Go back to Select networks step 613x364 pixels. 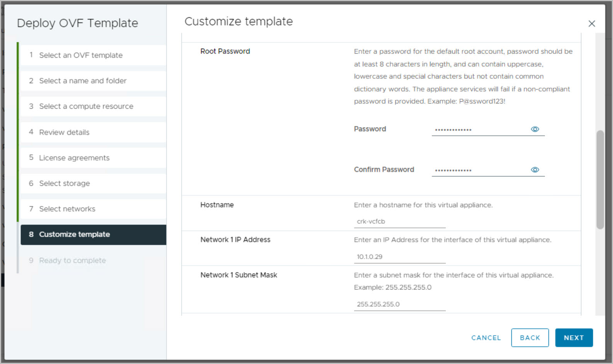point(67,209)
